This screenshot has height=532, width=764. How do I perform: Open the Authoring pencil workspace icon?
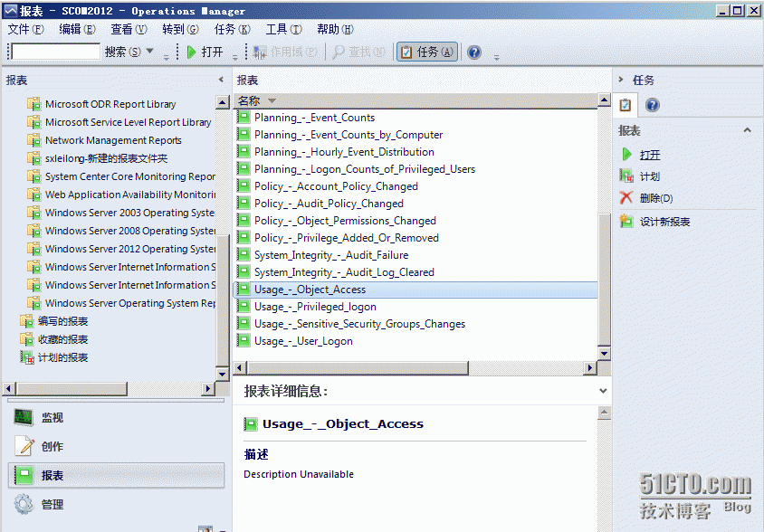tap(24, 445)
